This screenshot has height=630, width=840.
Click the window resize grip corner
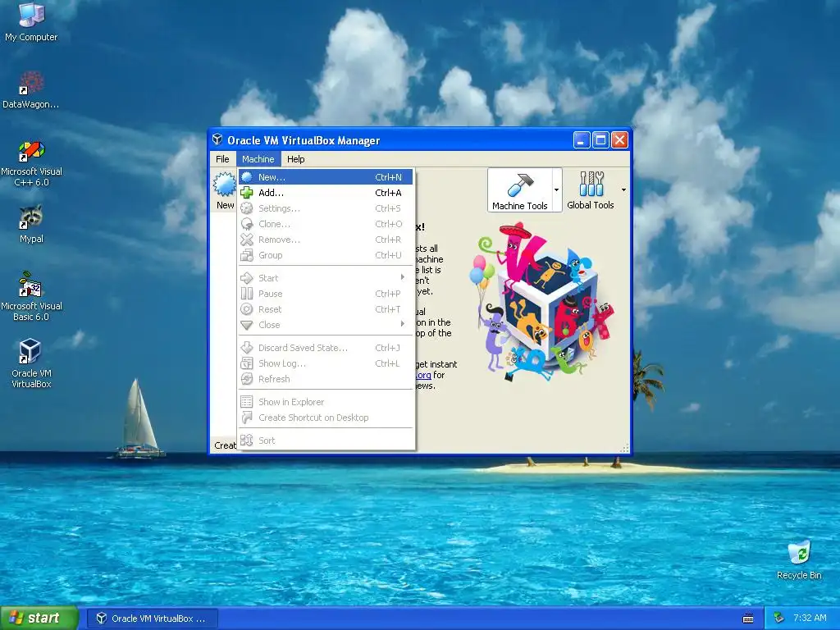click(x=624, y=449)
